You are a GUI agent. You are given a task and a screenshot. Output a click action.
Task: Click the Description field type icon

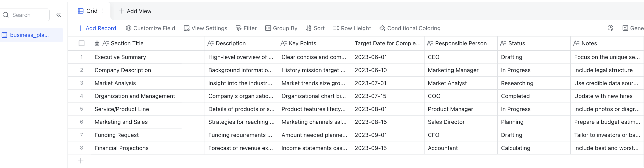point(210,44)
